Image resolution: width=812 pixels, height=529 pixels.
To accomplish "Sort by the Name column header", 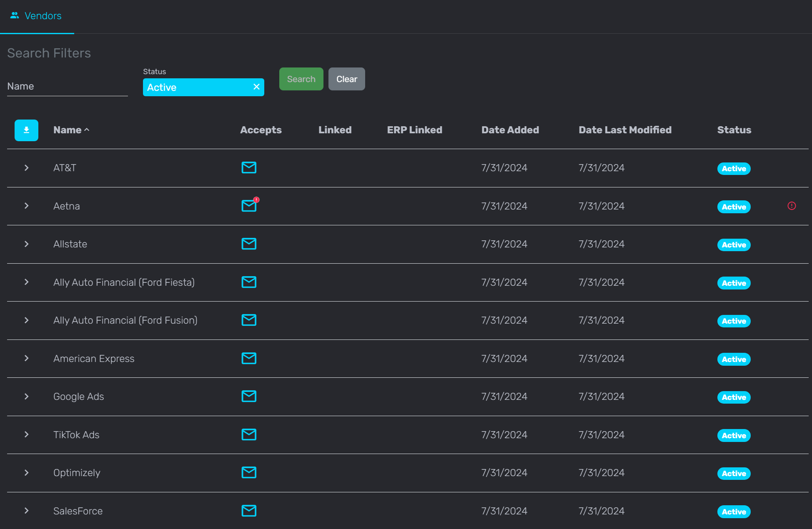I will coord(68,130).
